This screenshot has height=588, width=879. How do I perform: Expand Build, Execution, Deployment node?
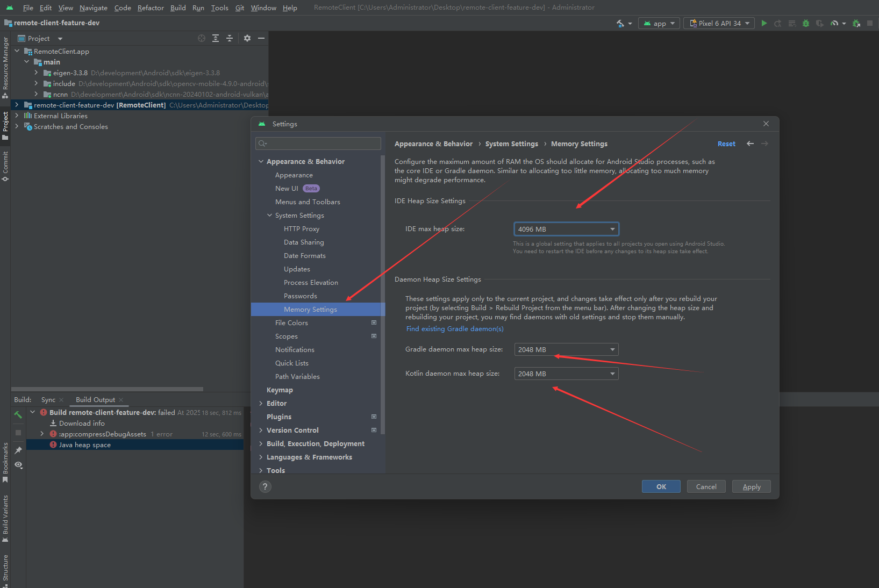261,443
